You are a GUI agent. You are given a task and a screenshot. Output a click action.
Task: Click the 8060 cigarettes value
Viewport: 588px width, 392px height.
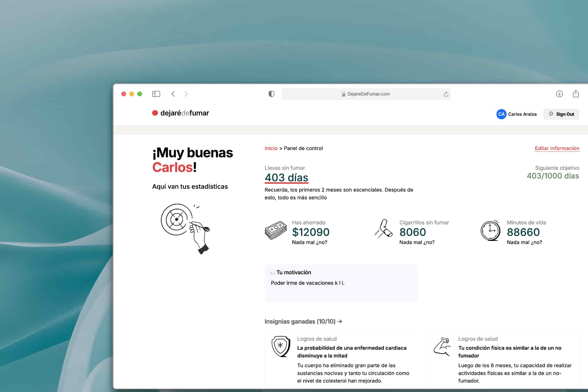tap(413, 232)
